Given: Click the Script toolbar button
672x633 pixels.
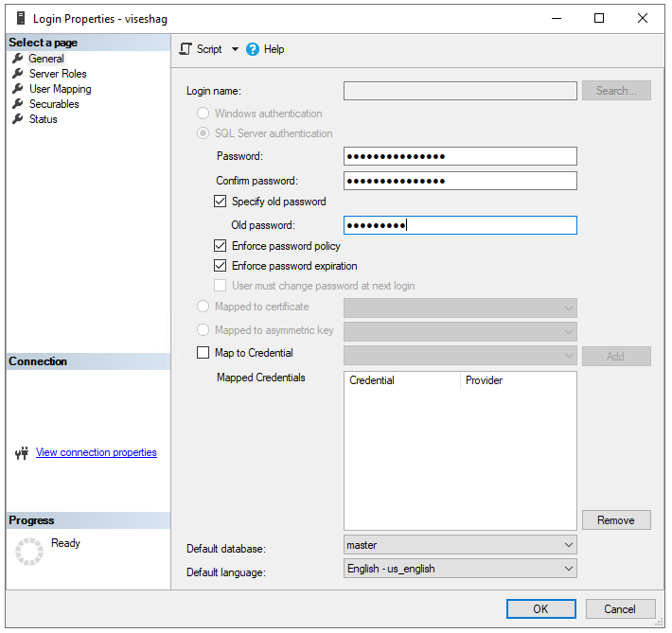Looking at the screenshot, I should pos(202,49).
